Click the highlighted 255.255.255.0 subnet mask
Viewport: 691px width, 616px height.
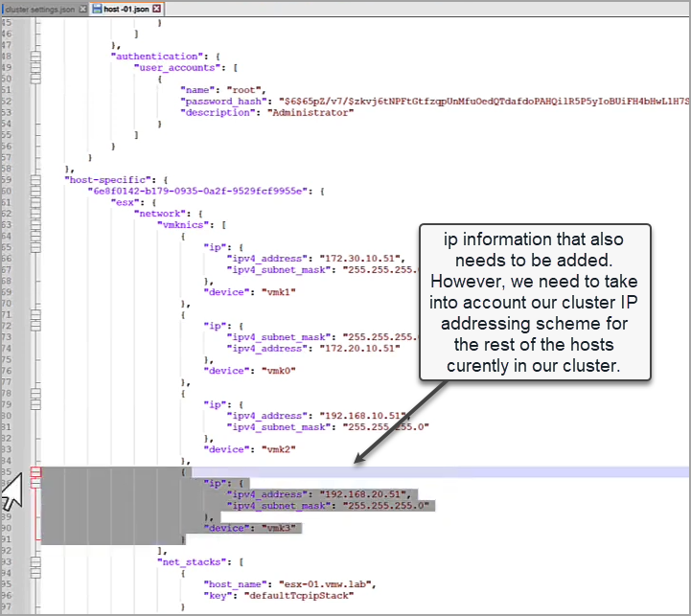pos(386,506)
